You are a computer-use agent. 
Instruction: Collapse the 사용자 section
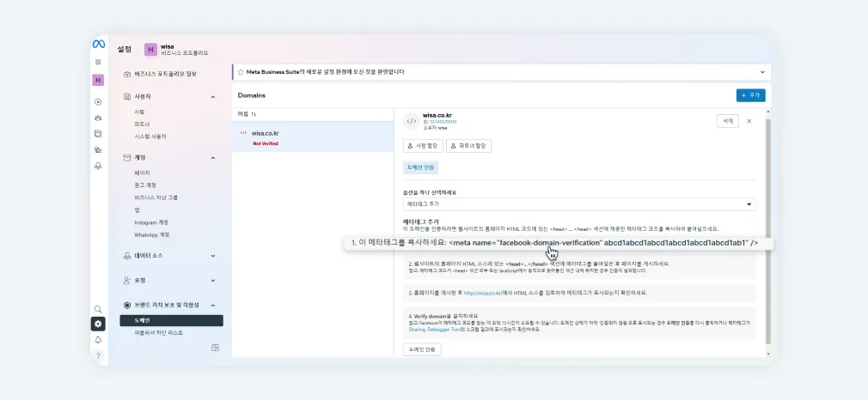[213, 97]
